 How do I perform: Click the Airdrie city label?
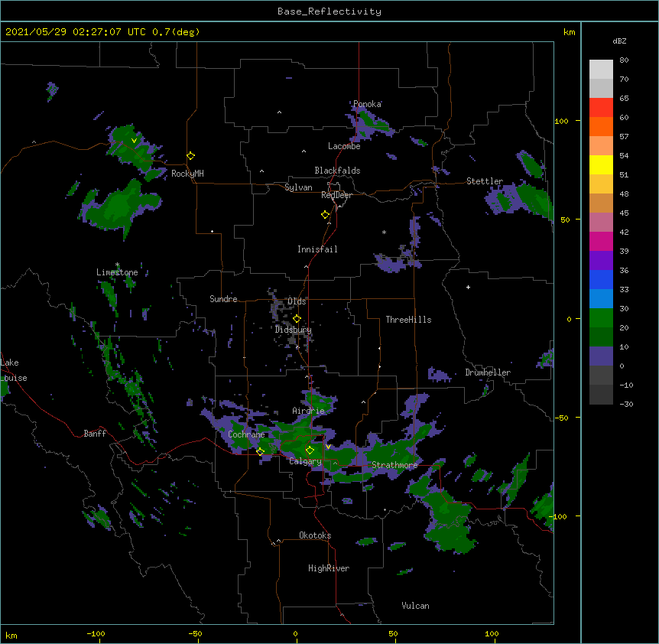[x=308, y=411]
